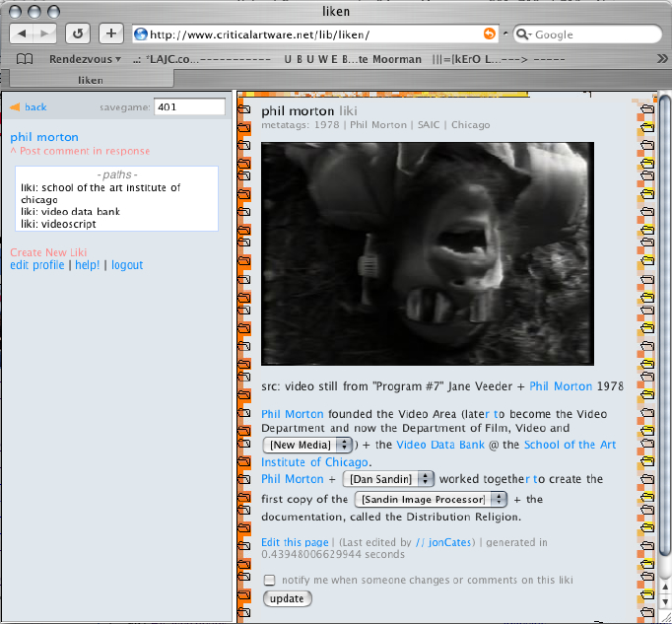
Task: Click the Google search magnifier icon
Action: (x=522, y=35)
